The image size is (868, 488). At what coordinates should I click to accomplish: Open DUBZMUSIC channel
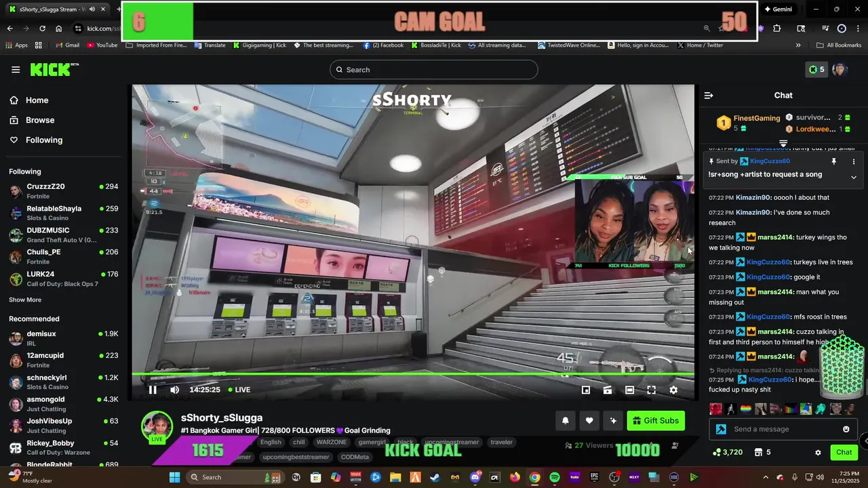tap(63, 235)
